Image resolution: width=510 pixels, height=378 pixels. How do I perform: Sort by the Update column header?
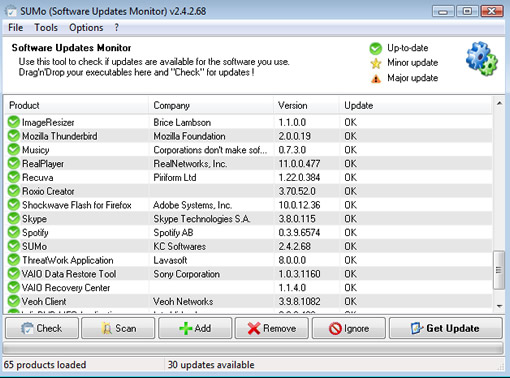click(x=415, y=105)
